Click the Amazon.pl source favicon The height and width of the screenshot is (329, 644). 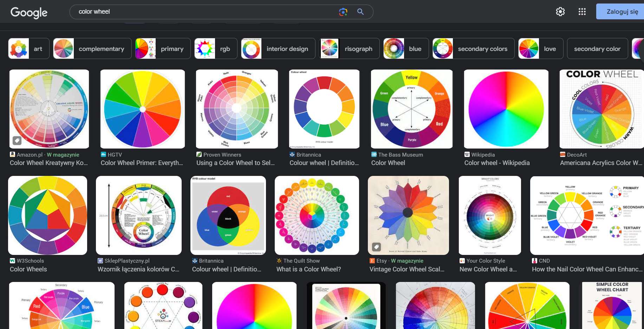(13, 154)
